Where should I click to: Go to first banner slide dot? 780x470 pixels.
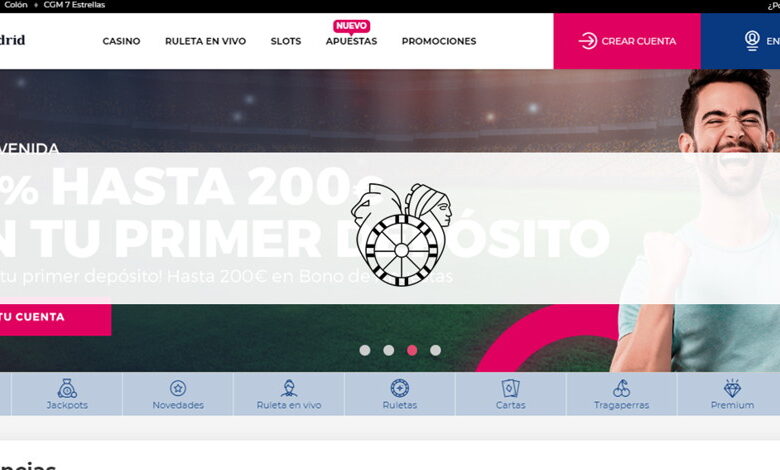pos(365,350)
